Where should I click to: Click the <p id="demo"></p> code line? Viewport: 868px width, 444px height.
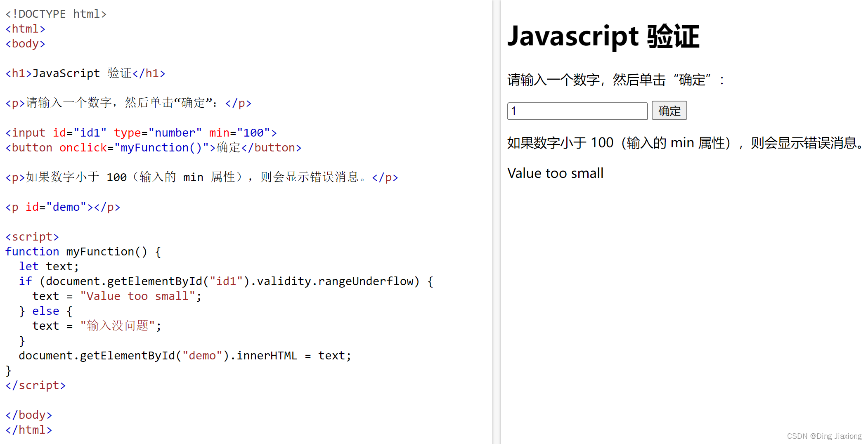[x=62, y=207]
